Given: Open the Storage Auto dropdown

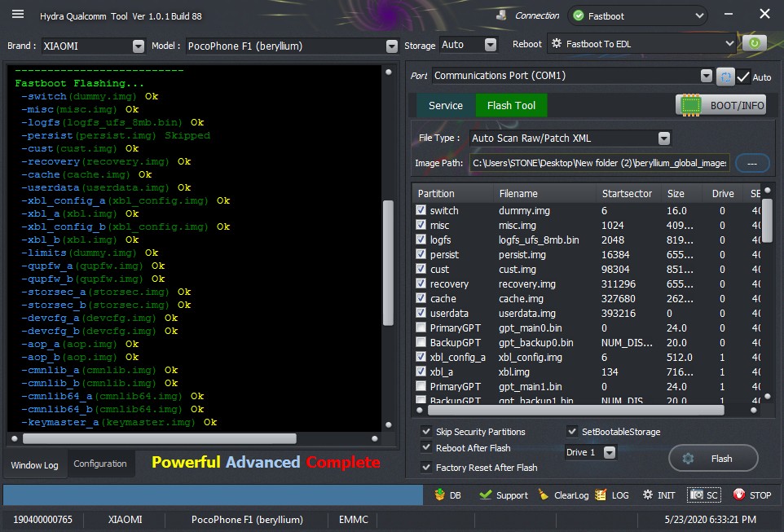Looking at the screenshot, I should click(491, 45).
